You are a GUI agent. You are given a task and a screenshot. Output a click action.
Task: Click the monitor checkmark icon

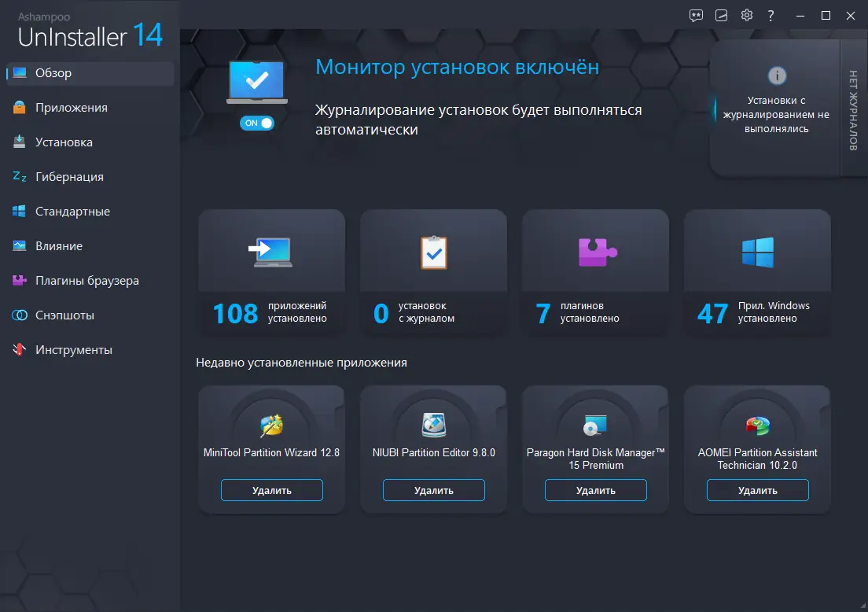pyautogui.click(x=257, y=82)
